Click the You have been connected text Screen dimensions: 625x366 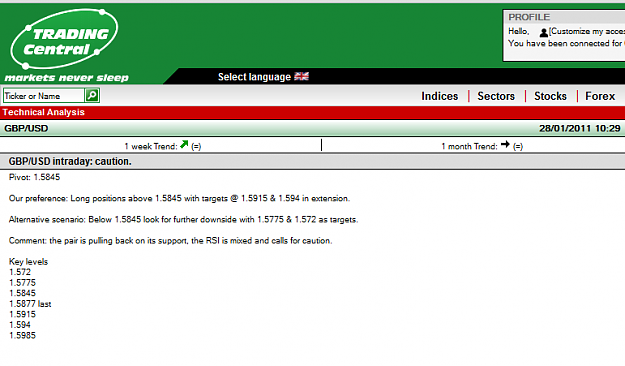click(x=566, y=43)
